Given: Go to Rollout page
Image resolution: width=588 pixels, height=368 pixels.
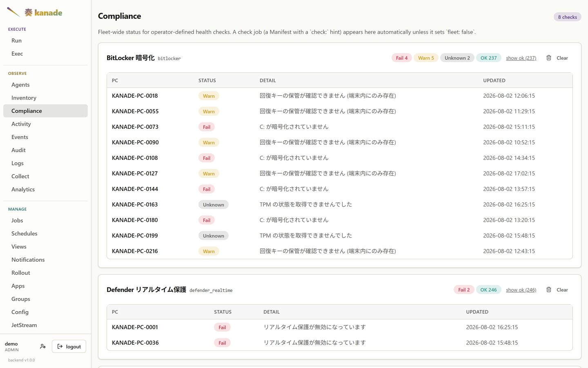Looking at the screenshot, I should (x=45, y=273).
